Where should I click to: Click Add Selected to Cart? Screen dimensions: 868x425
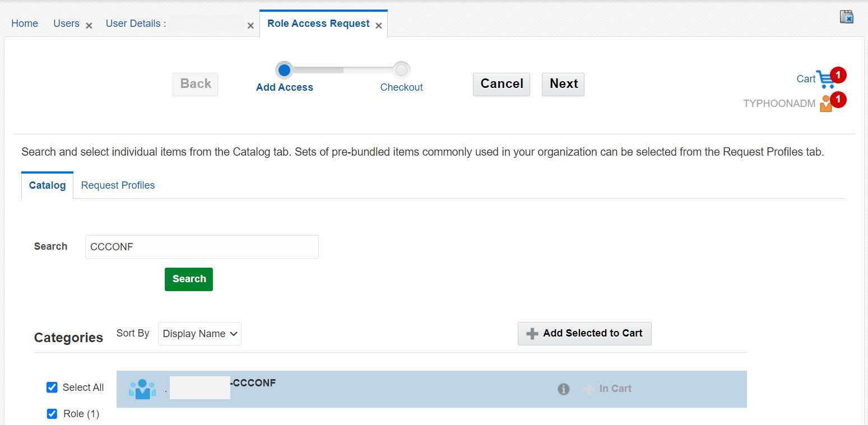(x=584, y=333)
